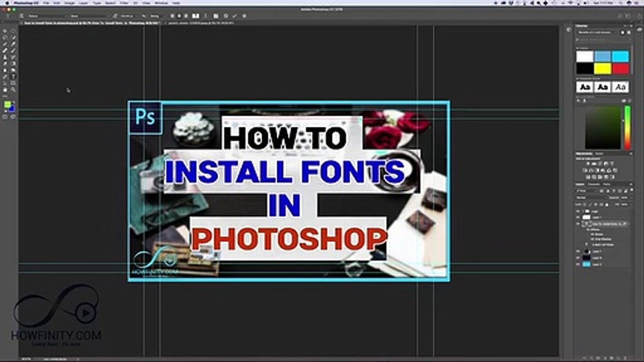
Task: Select the Move tool
Action: click(x=6, y=31)
